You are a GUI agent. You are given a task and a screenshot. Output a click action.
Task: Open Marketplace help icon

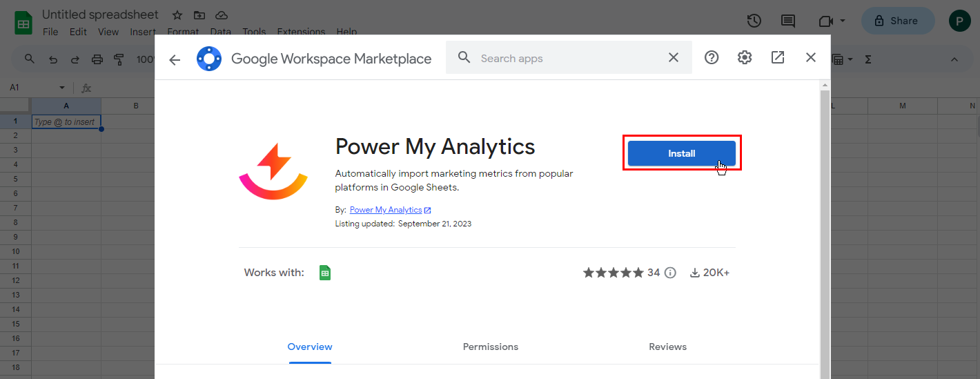click(712, 58)
